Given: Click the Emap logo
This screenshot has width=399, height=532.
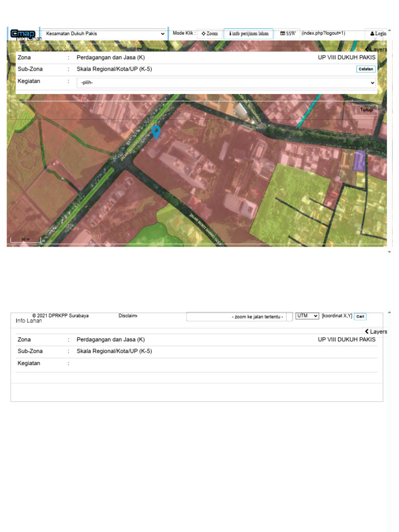Looking at the screenshot, I should coord(23,34).
